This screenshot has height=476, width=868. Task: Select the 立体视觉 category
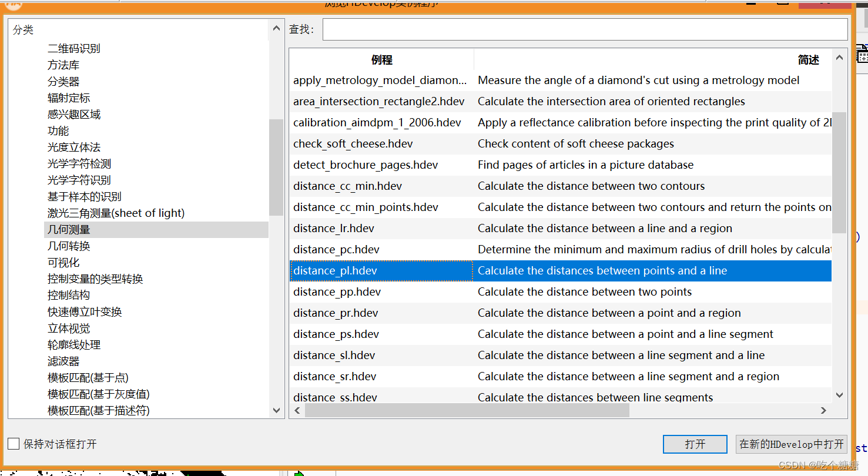(x=69, y=328)
